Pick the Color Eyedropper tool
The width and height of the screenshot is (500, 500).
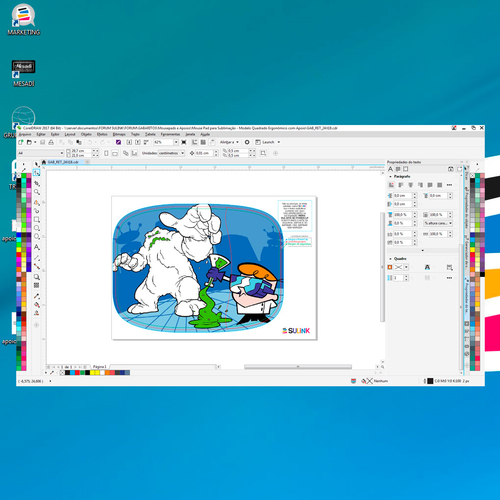tap(37, 296)
